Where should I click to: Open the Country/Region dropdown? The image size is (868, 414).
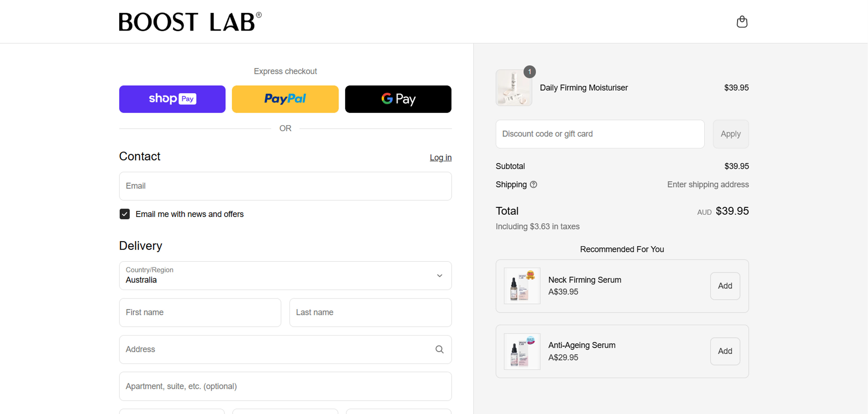tap(285, 275)
